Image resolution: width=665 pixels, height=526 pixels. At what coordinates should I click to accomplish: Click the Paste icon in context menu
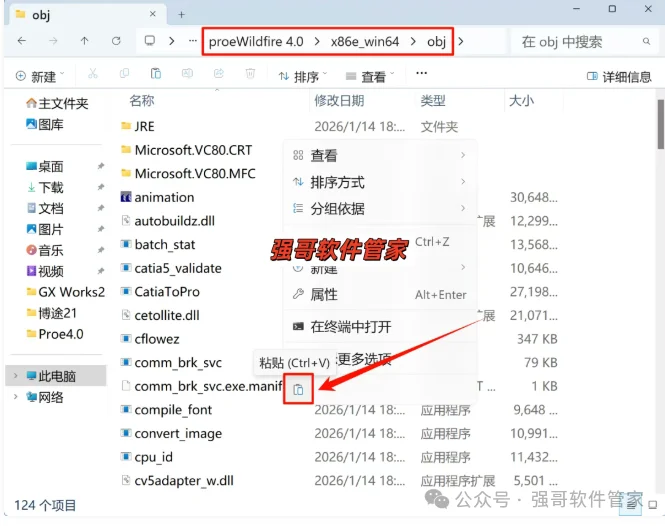(298, 389)
